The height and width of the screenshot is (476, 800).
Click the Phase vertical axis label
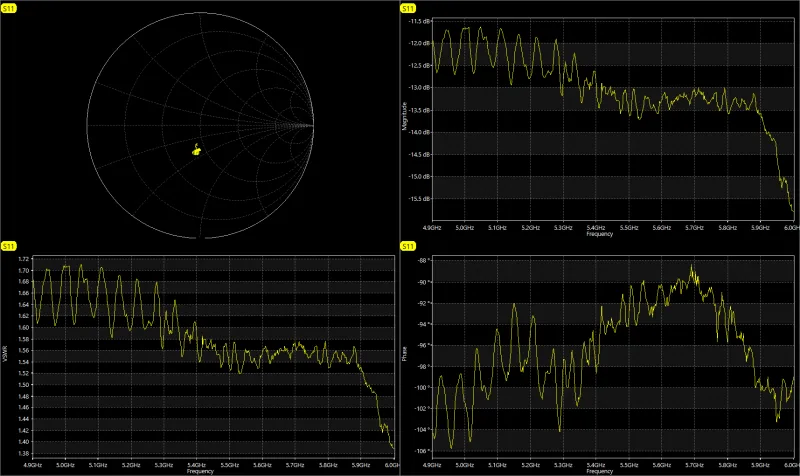click(x=405, y=354)
